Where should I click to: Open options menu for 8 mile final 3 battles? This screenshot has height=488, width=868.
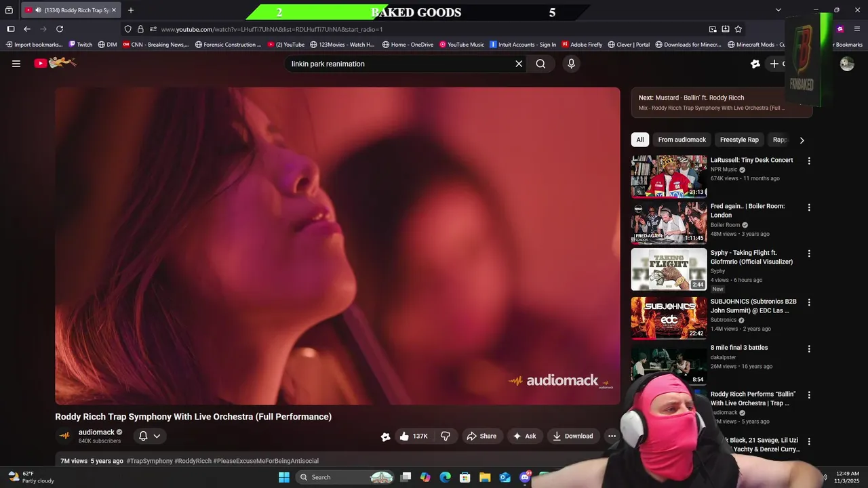click(808, 348)
